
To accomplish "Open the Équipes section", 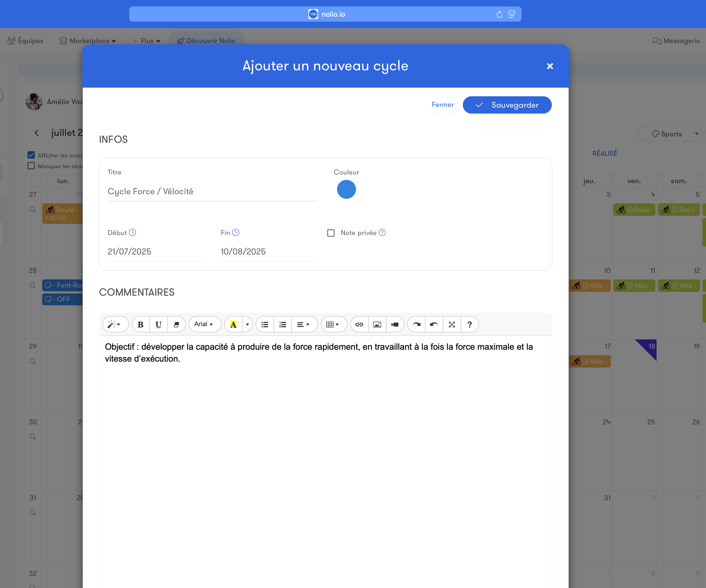I will coord(25,40).
